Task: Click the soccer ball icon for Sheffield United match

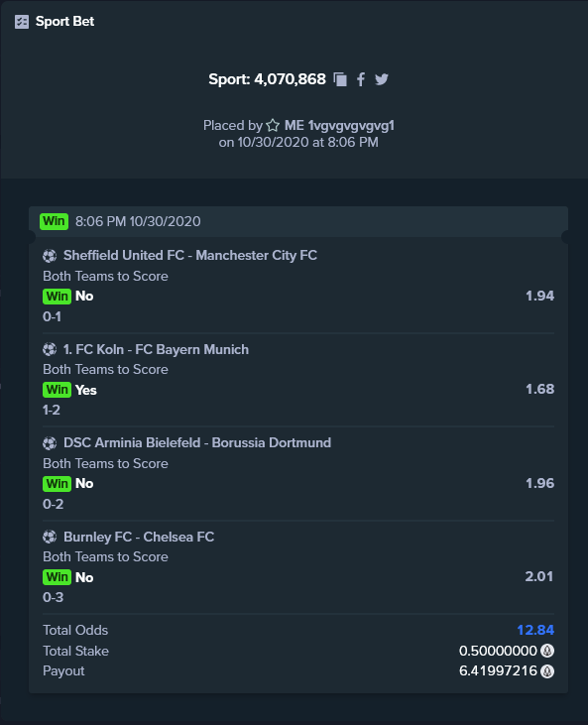Action: (50, 256)
